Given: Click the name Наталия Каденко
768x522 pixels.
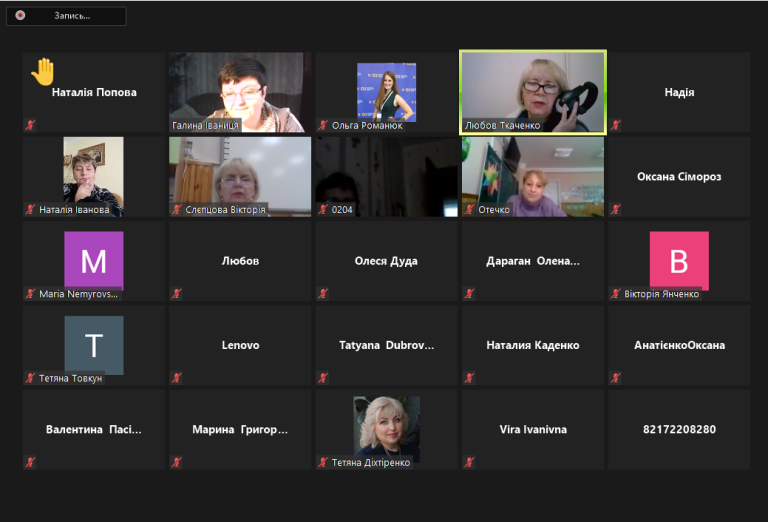Looking at the screenshot, I should coord(533,345).
